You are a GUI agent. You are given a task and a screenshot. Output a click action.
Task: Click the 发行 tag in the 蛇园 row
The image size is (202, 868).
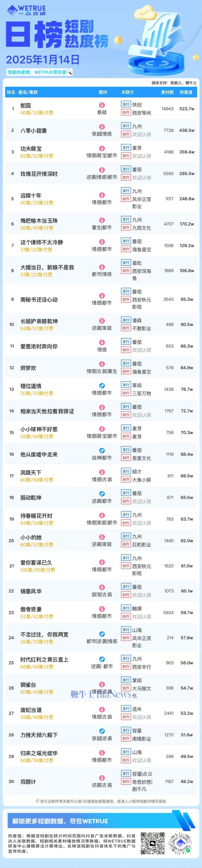coord(126,104)
